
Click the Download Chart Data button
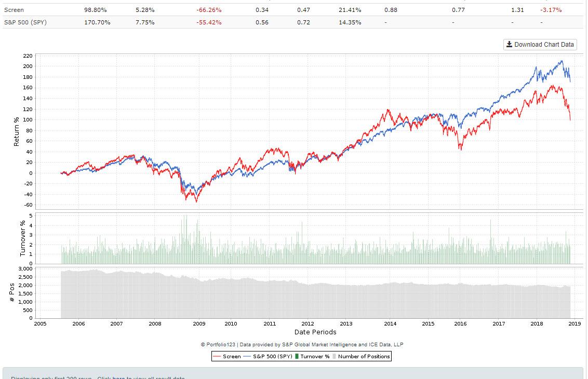click(540, 44)
